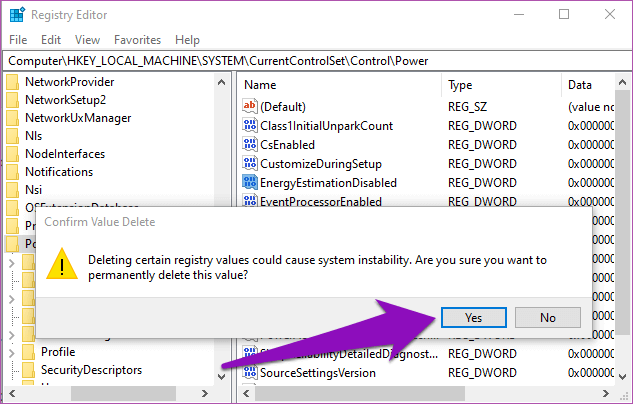
Task: Click the EnergyEstimationDisabled DWORD icon
Action: tap(249, 182)
